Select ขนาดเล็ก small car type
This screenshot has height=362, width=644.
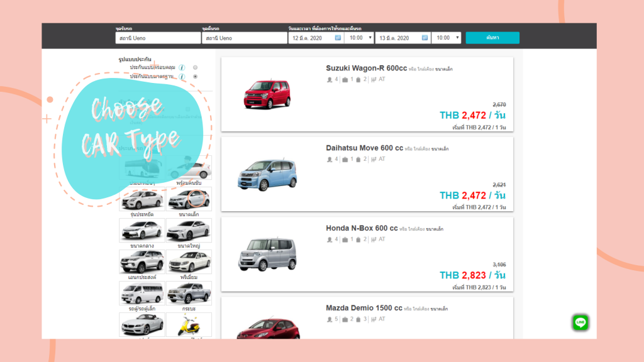tap(189, 199)
